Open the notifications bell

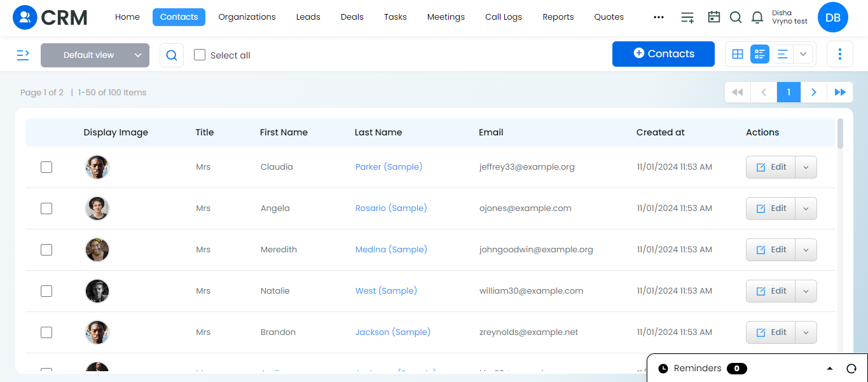757,17
